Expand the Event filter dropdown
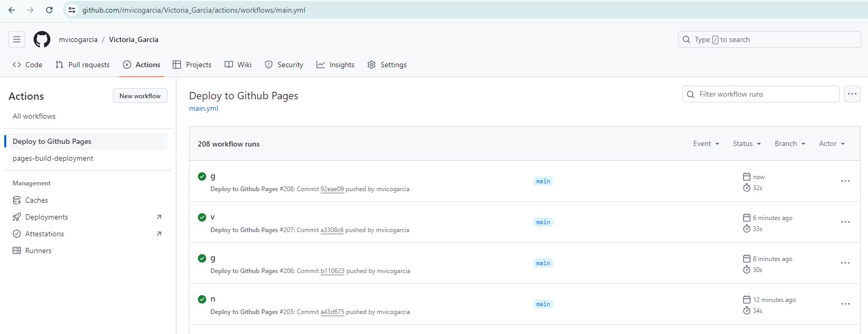The image size is (868, 334). (706, 143)
